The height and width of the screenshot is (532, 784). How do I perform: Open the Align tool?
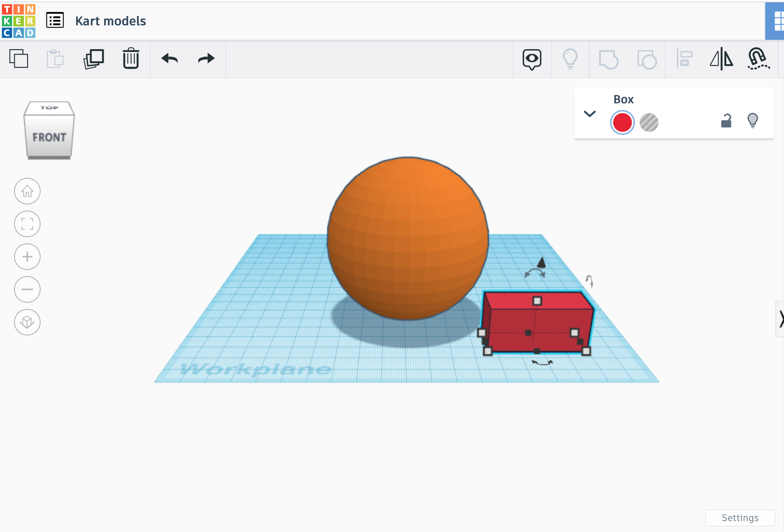(685, 59)
